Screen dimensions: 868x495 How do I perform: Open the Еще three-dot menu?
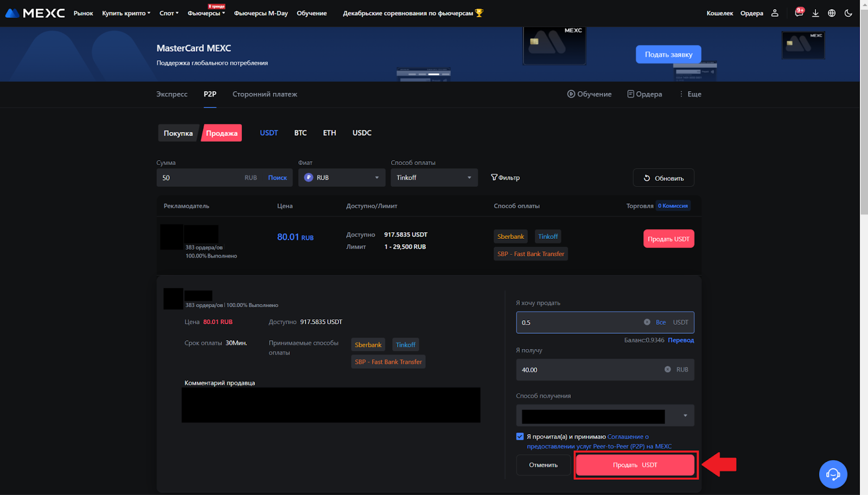point(690,94)
